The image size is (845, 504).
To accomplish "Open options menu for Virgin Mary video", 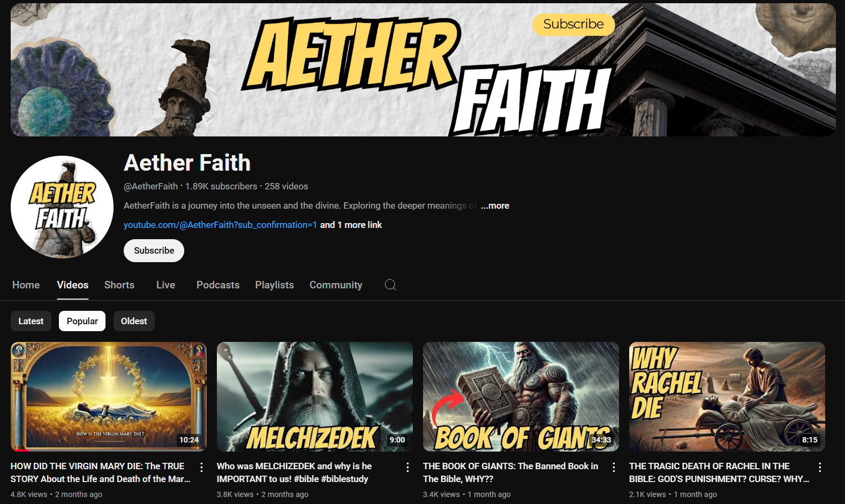I will pos(201,467).
